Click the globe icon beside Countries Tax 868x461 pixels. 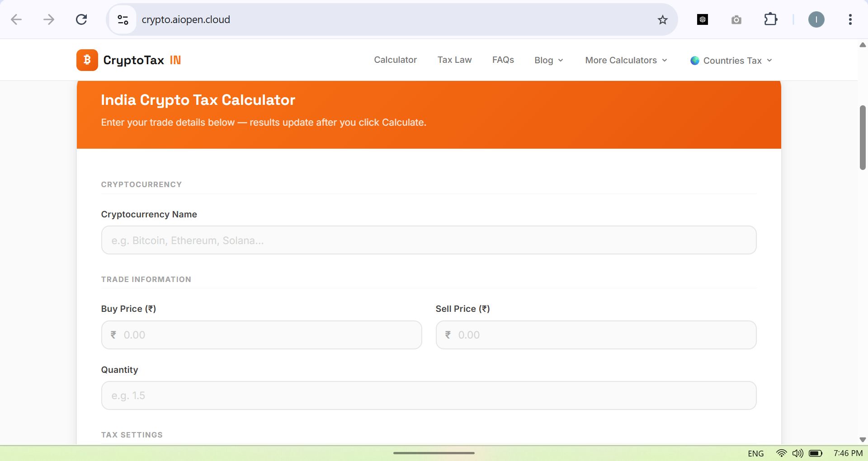[695, 61]
